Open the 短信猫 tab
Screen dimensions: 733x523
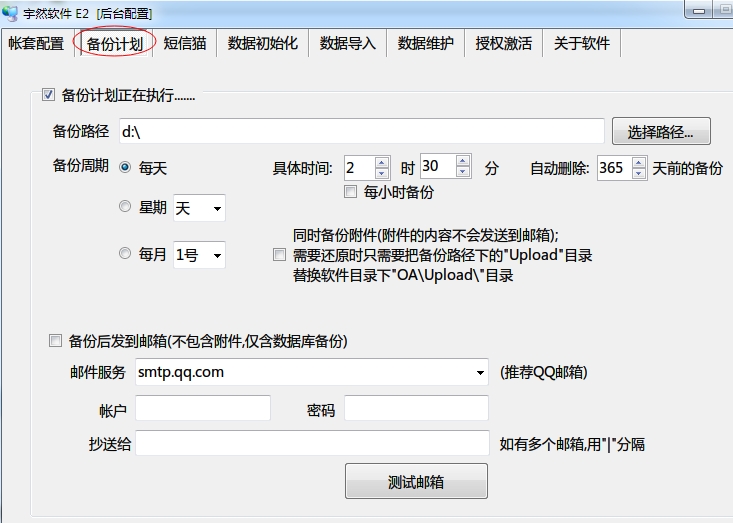click(185, 43)
